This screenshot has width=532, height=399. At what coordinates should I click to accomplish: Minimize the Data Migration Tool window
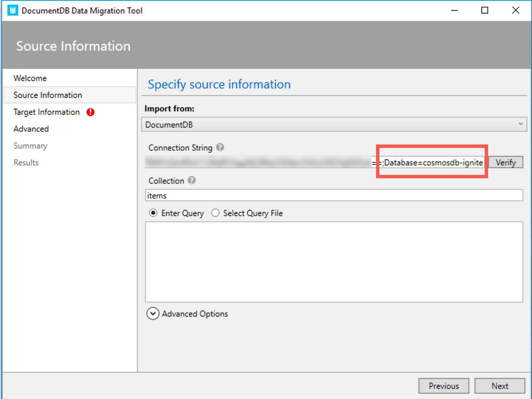tap(454, 10)
